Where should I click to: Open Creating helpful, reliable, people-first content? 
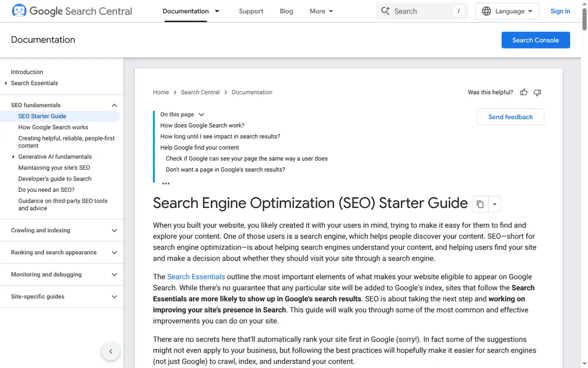point(67,142)
